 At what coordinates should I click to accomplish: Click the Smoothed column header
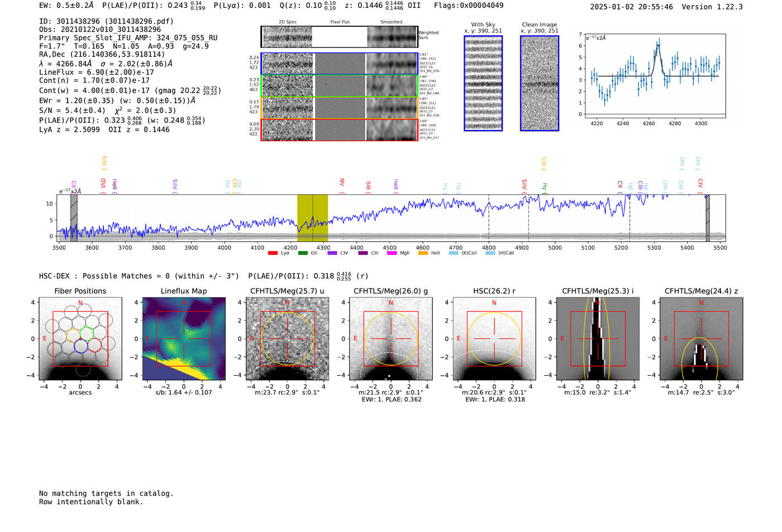click(391, 22)
